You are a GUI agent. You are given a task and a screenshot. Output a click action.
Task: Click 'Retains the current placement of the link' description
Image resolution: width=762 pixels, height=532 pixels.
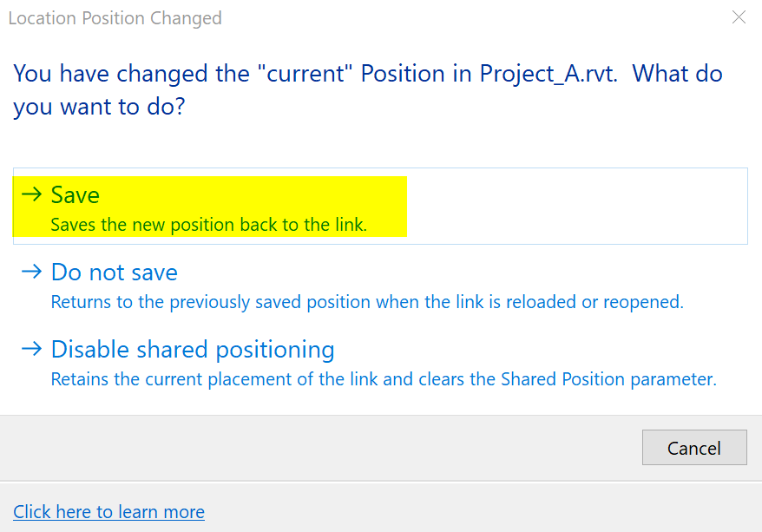[x=260, y=379]
